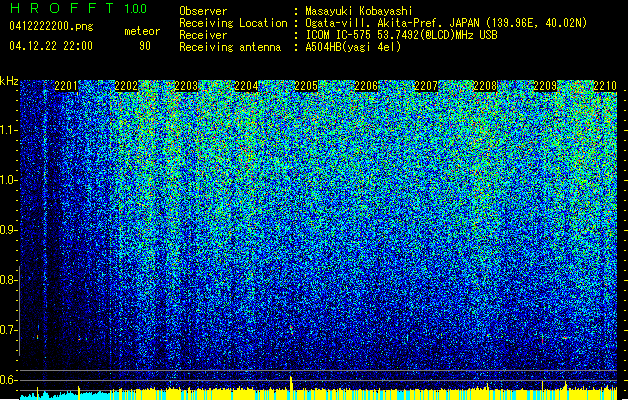
Task: Click the 2201 time marker
Action: [x=66, y=86]
